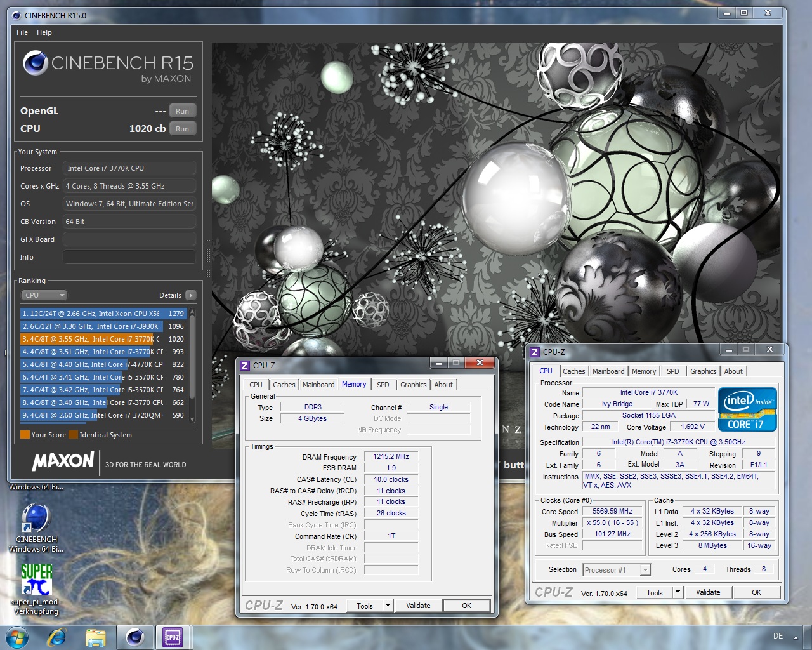This screenshot has width=812, height=650.
Task: Click CINEBENCH Windows 64 Bit desktop shortcut
Action: (x=36, y=527)
